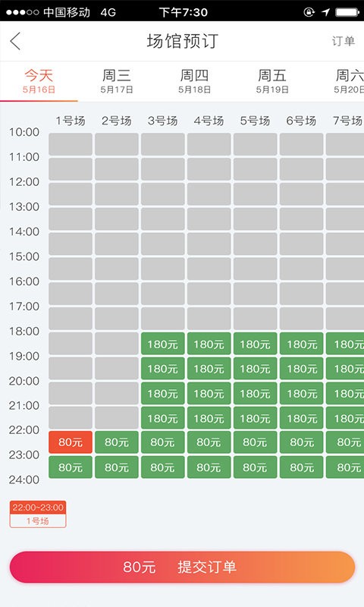This screenshot has height=607, width=364.
Task: Tap the 3号场 column header
Action: tap(162, 121)
